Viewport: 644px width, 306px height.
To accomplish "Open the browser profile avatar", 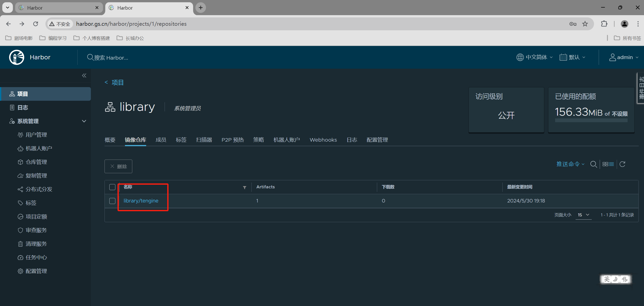I will (625, 24).
